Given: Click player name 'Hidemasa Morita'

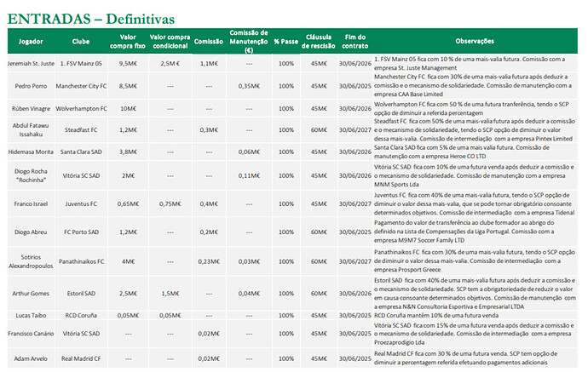Looking at the screenshot, I should coord(31,152).
